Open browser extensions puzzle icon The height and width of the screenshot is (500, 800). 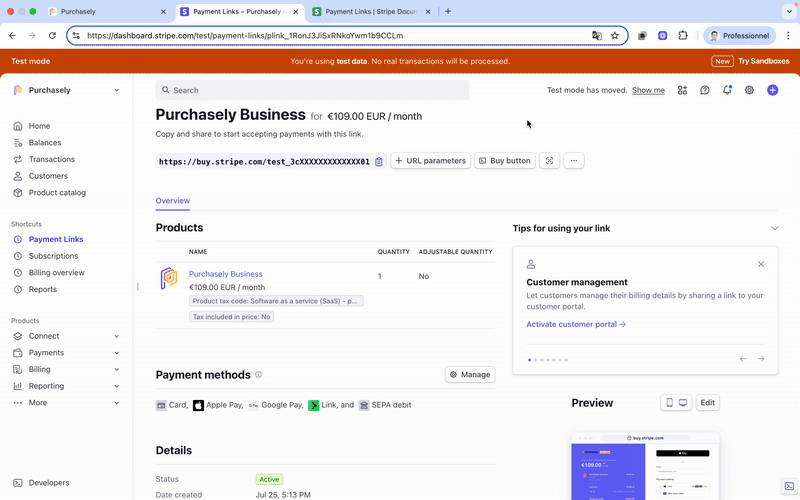click(683, 36)
